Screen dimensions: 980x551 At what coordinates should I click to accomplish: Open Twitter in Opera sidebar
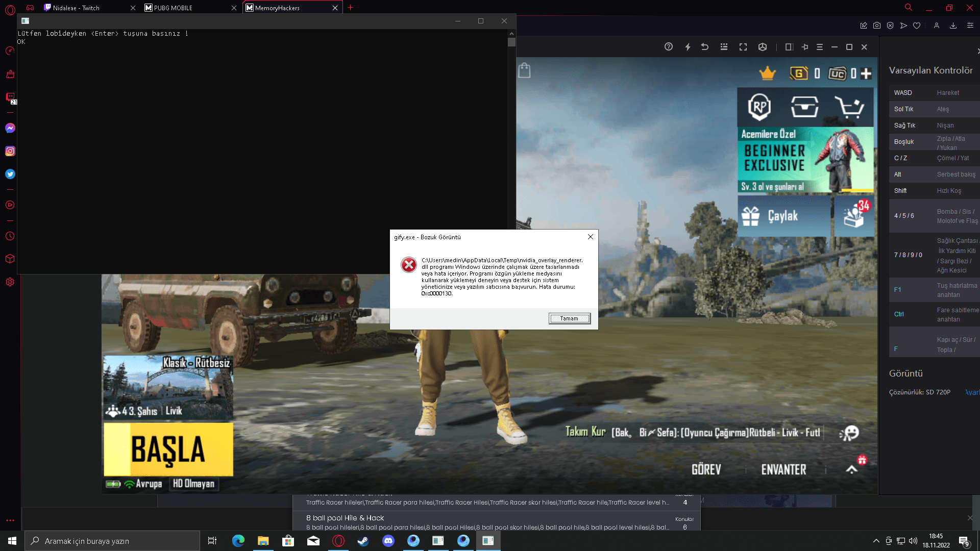click(x=10, y=174)
